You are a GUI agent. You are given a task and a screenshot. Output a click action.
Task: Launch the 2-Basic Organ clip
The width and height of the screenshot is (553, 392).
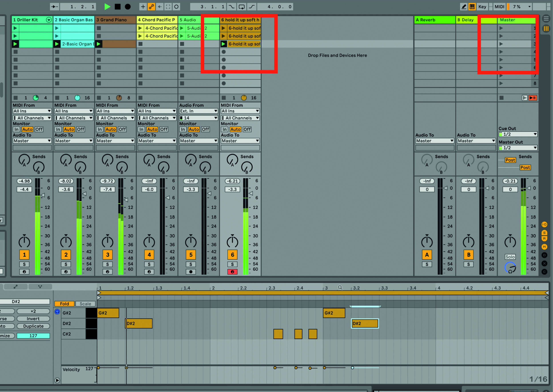(x=57, y=44)
